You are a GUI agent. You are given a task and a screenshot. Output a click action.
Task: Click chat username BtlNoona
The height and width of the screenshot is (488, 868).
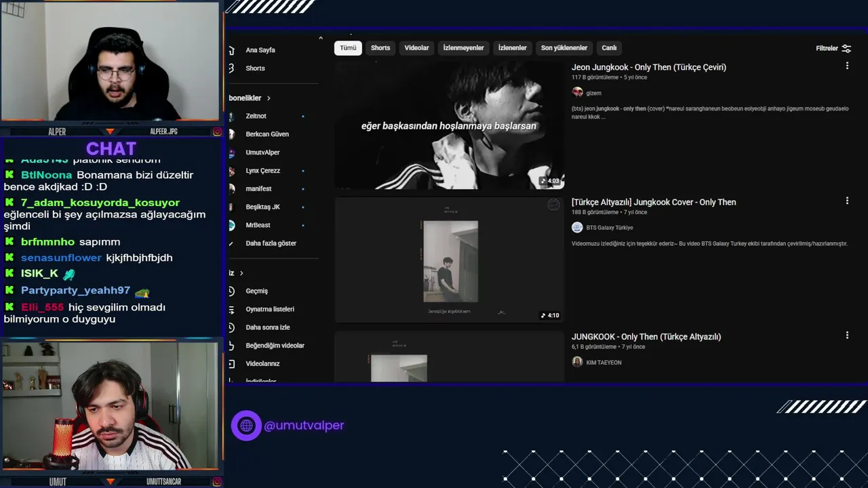click(46, 175)
